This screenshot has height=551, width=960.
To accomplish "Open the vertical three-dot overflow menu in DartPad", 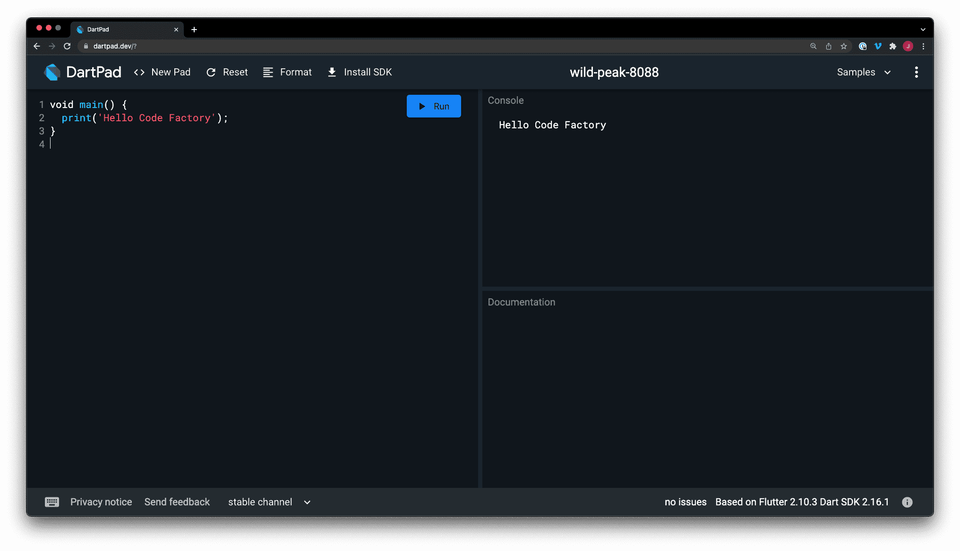I will pos(916,72).
